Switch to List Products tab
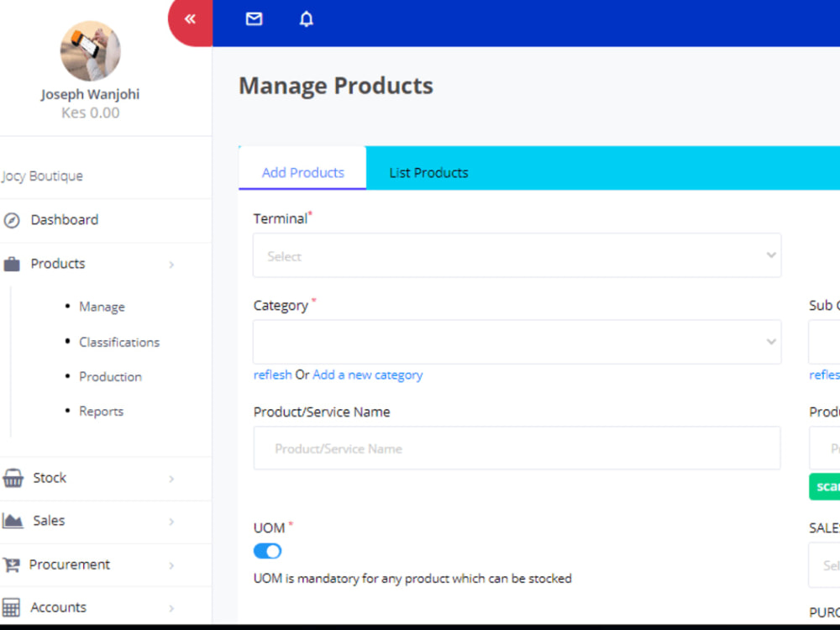840x630 pixels. click(x=428, y=172)
